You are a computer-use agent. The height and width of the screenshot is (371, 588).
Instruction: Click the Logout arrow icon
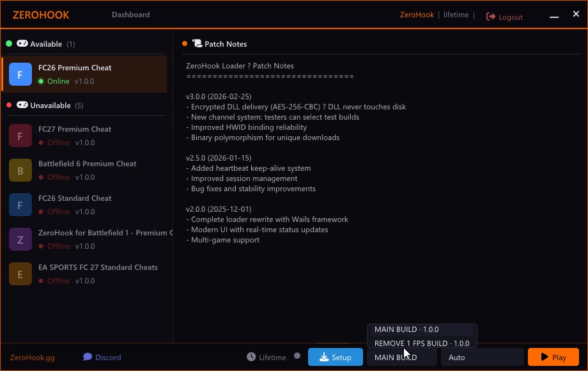[490, 17]
